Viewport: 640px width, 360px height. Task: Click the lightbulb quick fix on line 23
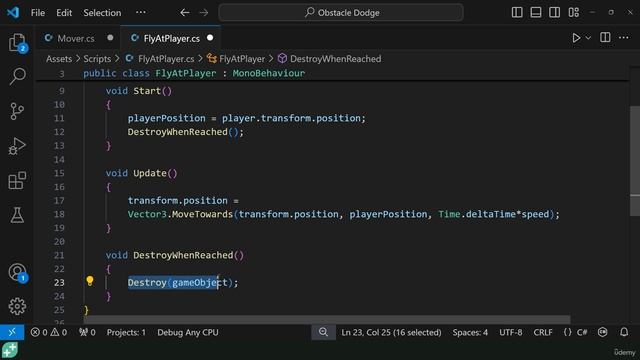tap(90, 281)
